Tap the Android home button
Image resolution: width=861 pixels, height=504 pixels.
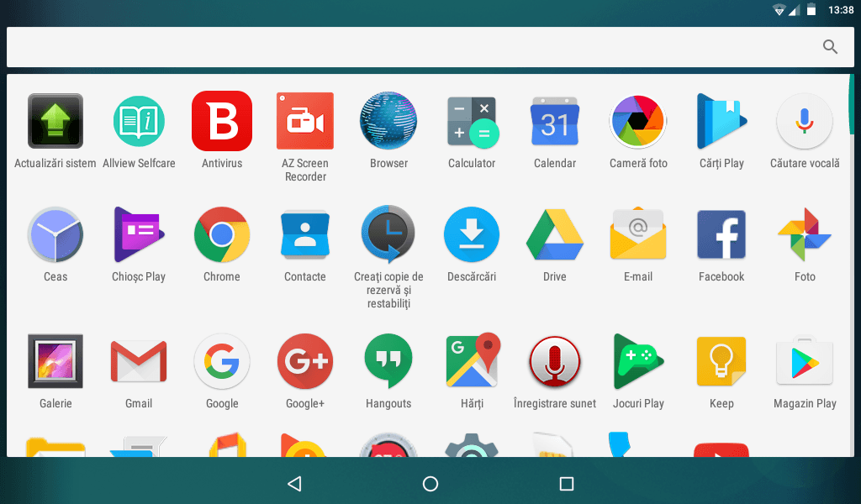click(x=430, y=484)
